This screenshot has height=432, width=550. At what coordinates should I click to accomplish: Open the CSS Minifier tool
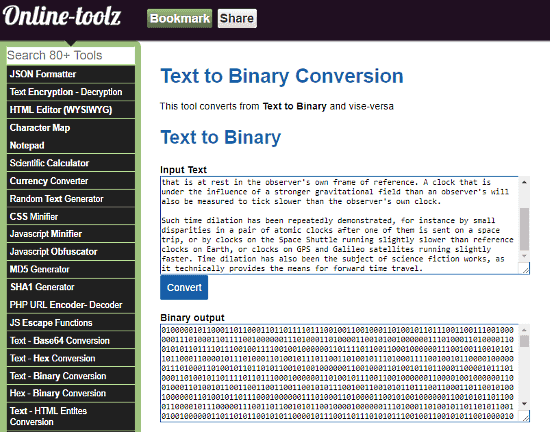[71, 217]
